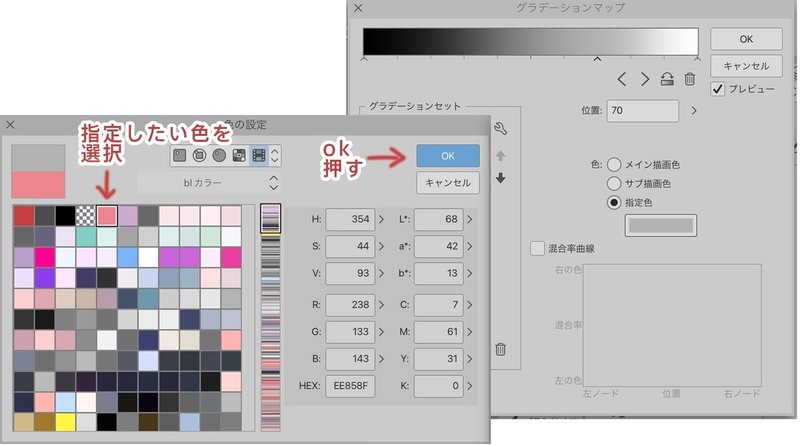Select the first square color-picker mode icon
This screenshot has width=800, height=445.
tap(180, 155)
